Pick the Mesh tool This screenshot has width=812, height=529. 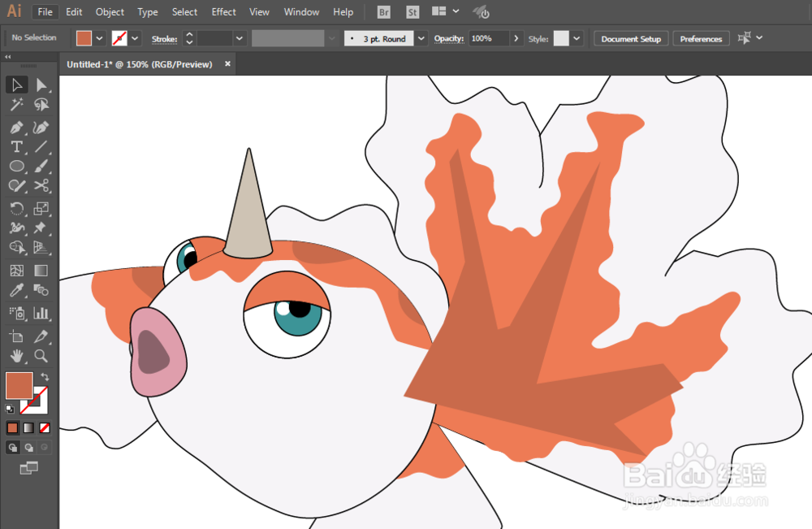pyautogui.click(x=16, y=271)
